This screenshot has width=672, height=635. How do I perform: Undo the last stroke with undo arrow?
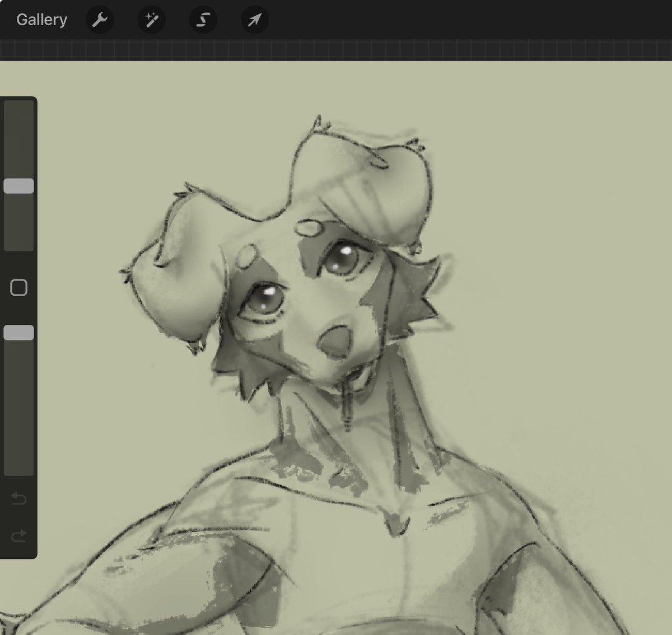click(x=18, y=498)
